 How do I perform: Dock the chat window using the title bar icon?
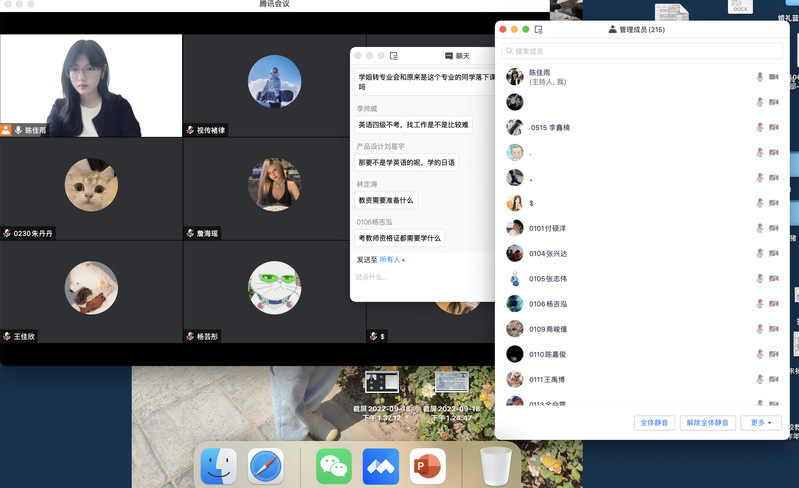tap(394, 56)
